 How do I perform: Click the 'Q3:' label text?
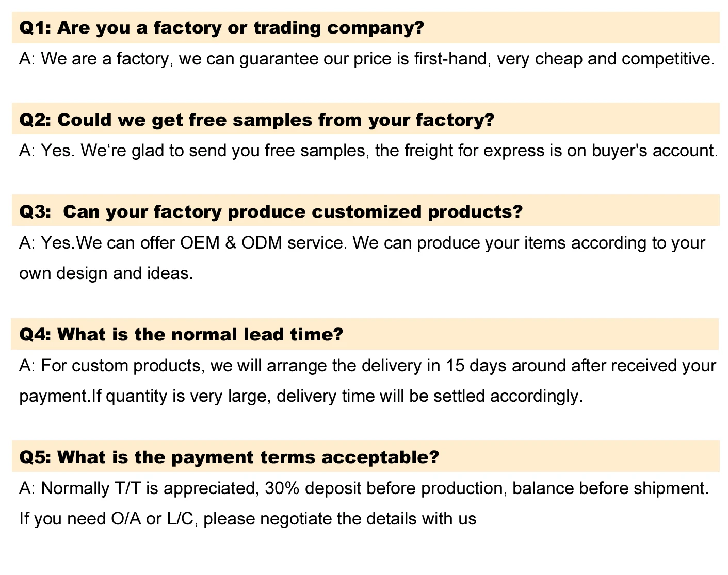pos(35,211)
